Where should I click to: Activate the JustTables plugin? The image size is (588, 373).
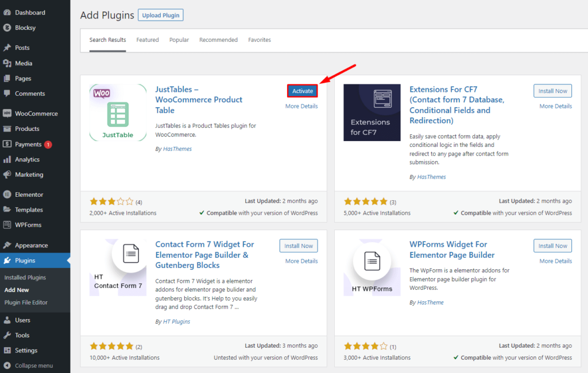303,91
